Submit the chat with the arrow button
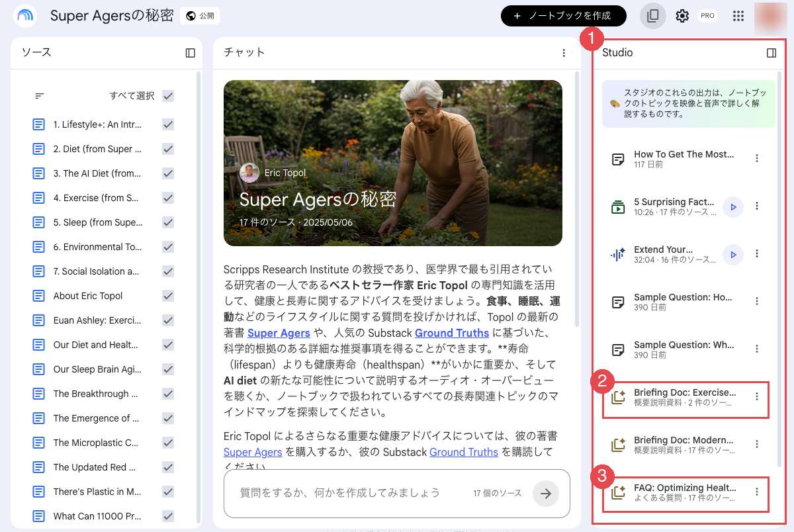 546,493
